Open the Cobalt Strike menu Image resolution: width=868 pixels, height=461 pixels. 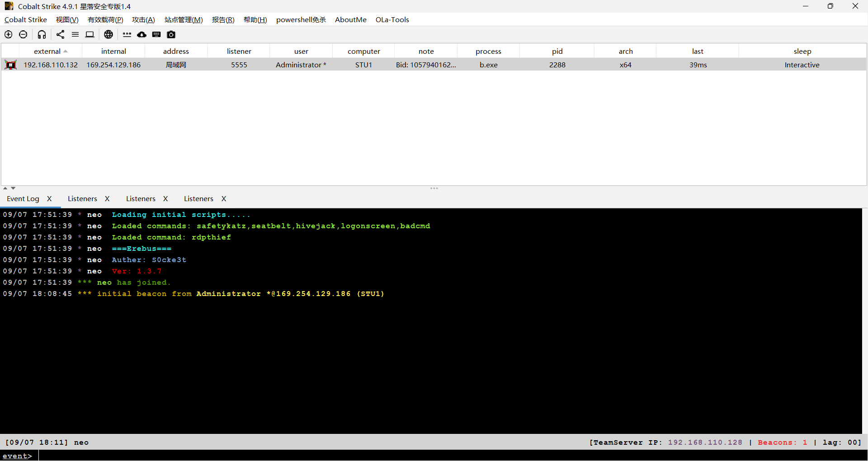[x=26, y=19]
